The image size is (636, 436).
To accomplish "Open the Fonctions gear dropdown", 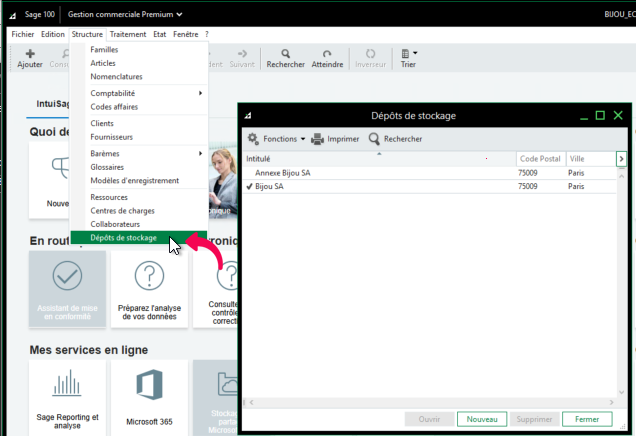I will pyautogui.click(x=277, y=139).
